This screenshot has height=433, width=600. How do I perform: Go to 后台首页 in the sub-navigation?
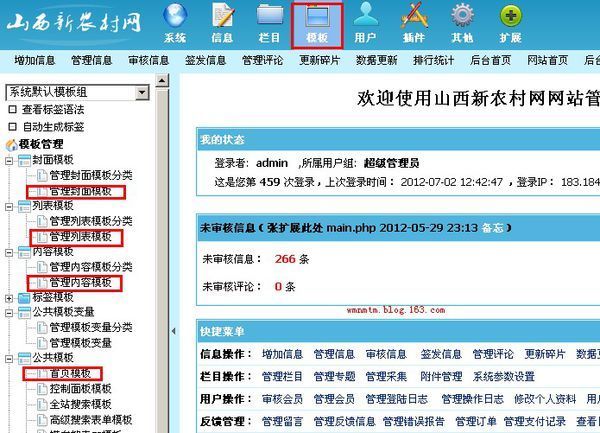tap(491, 60)
